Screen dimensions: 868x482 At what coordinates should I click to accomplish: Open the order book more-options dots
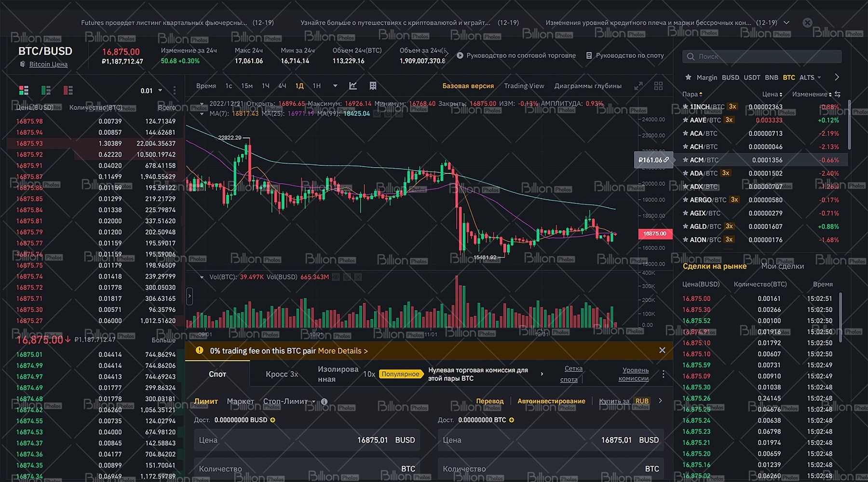(x=175, y=91)
